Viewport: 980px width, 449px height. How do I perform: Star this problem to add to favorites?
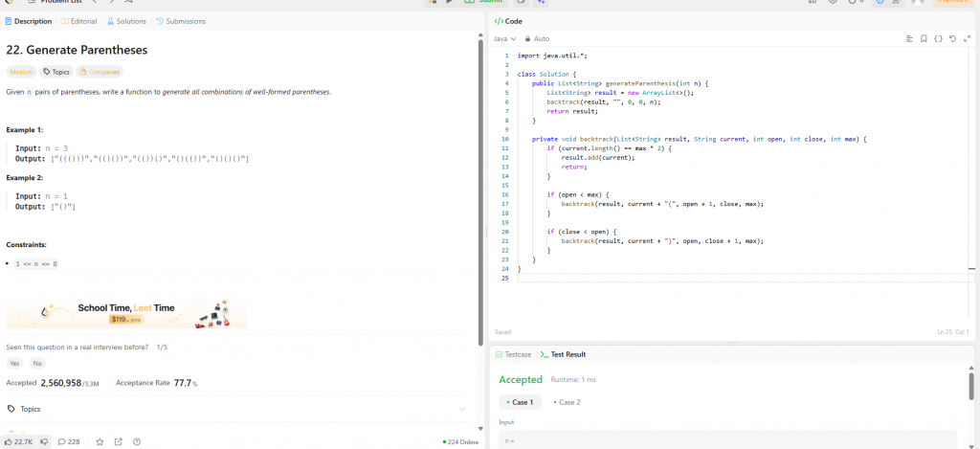[100, 441]
